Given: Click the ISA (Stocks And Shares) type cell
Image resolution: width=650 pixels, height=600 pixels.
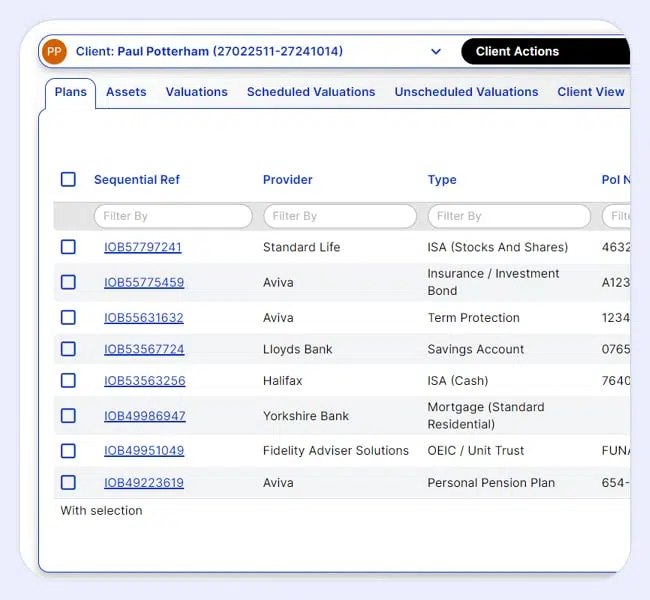Looking at the screenshot, I should pyautogui.click(x=498, y=247).
